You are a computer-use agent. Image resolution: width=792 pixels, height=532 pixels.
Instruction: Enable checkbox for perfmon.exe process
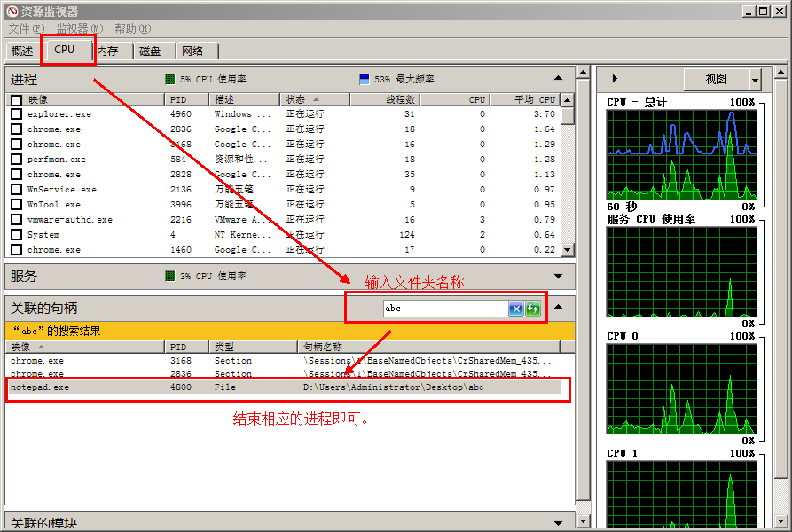click(x=16, y=160)
